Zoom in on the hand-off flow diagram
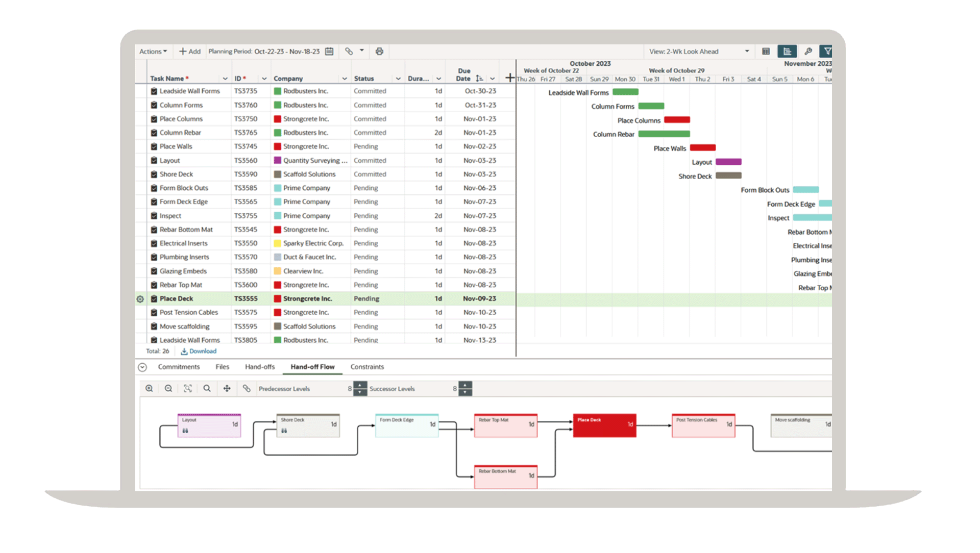The height and width of the screenshot is (553, 980). click(149, 389)
